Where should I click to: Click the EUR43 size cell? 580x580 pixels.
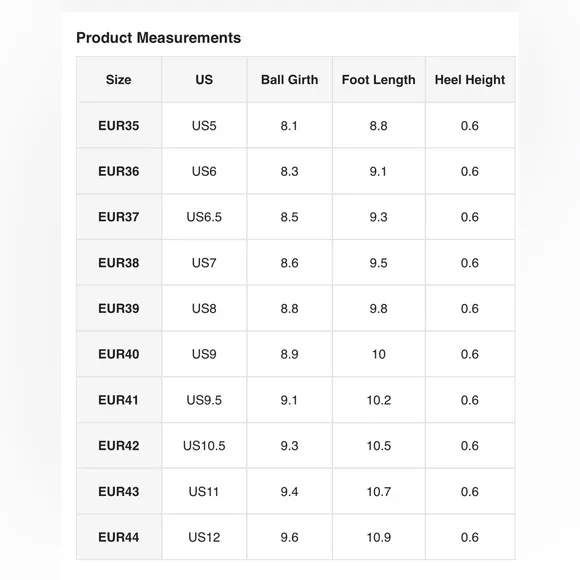[x=119, y=492]
